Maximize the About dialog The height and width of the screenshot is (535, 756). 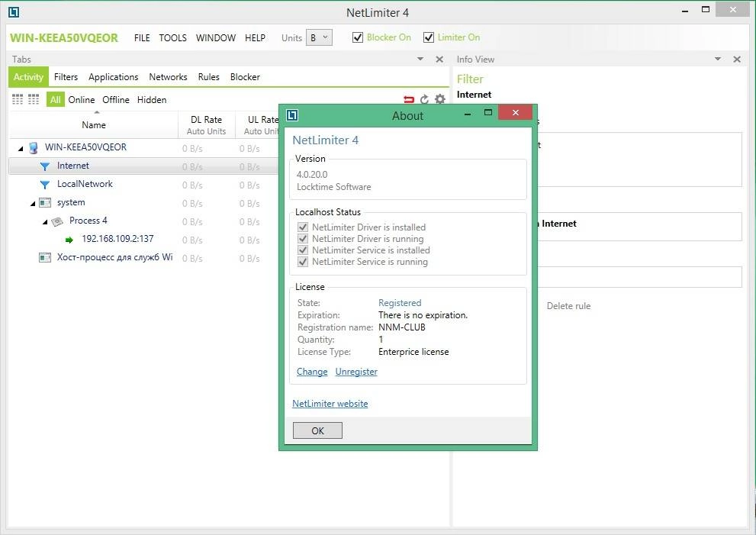point(488,112)
